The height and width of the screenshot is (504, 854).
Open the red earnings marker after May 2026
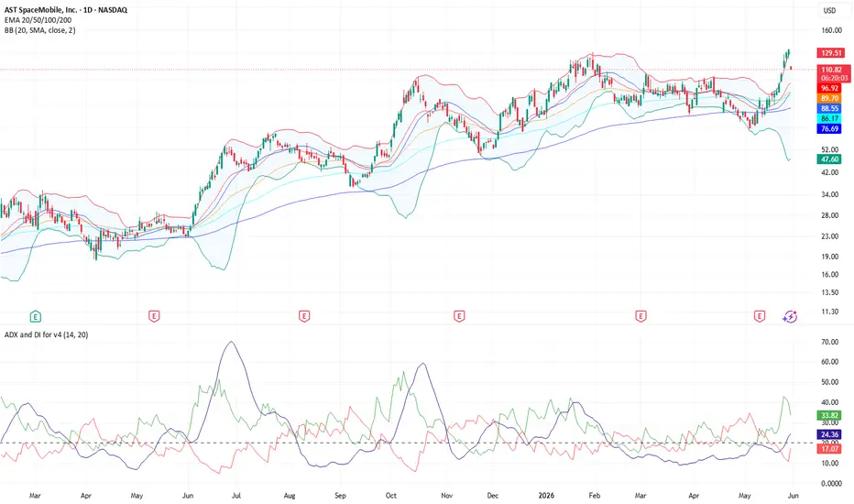[760, 316]
